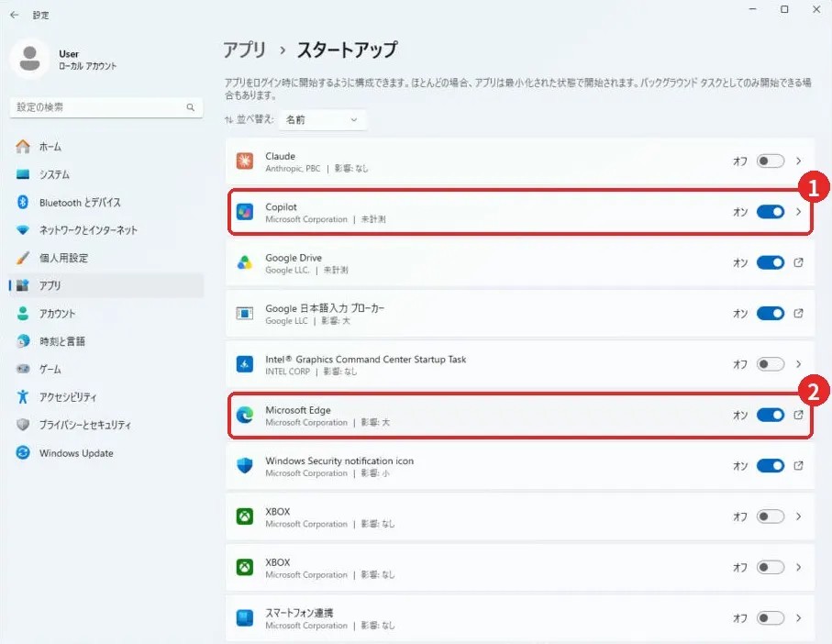Open 個人用設定 settings section
Screen dimensions: 832x644
tap(106, 258)
